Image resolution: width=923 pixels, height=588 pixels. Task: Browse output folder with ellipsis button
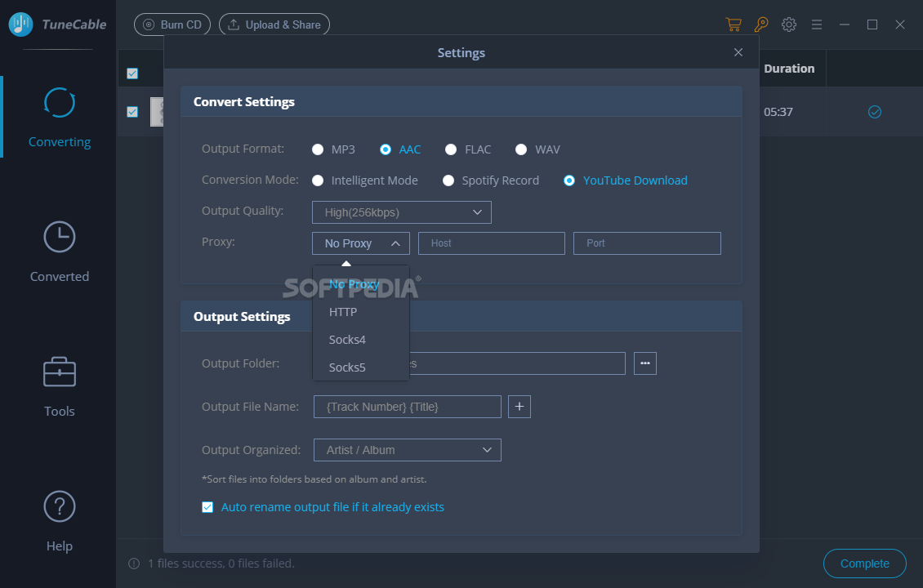coord(645,363)
